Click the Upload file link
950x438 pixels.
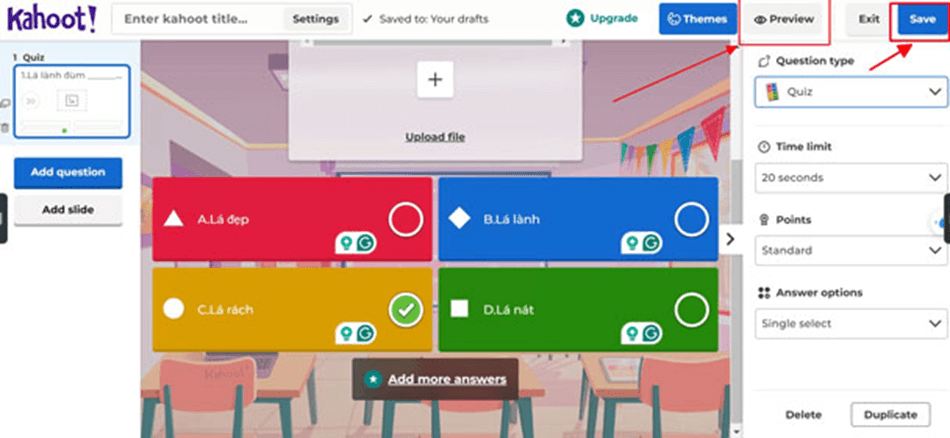(435, 137)
